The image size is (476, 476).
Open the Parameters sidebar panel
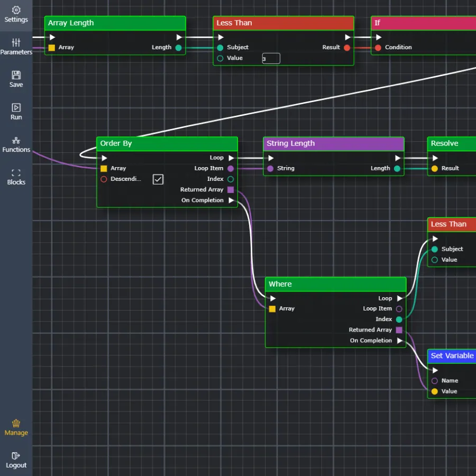point(16,47)
